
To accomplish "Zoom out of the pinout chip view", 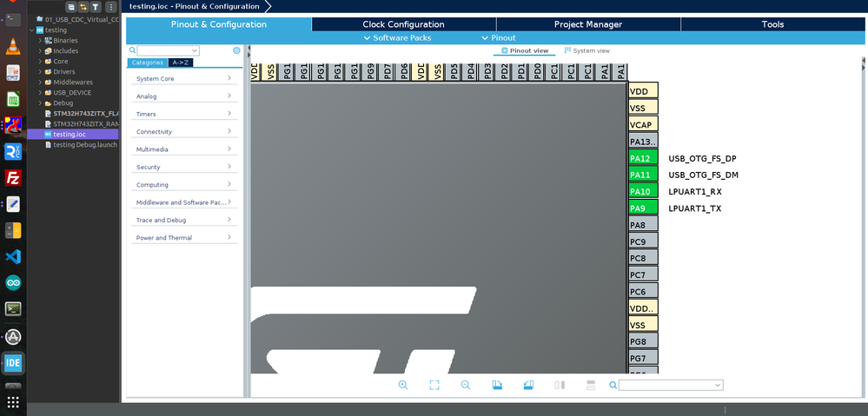I will point(466,385).
